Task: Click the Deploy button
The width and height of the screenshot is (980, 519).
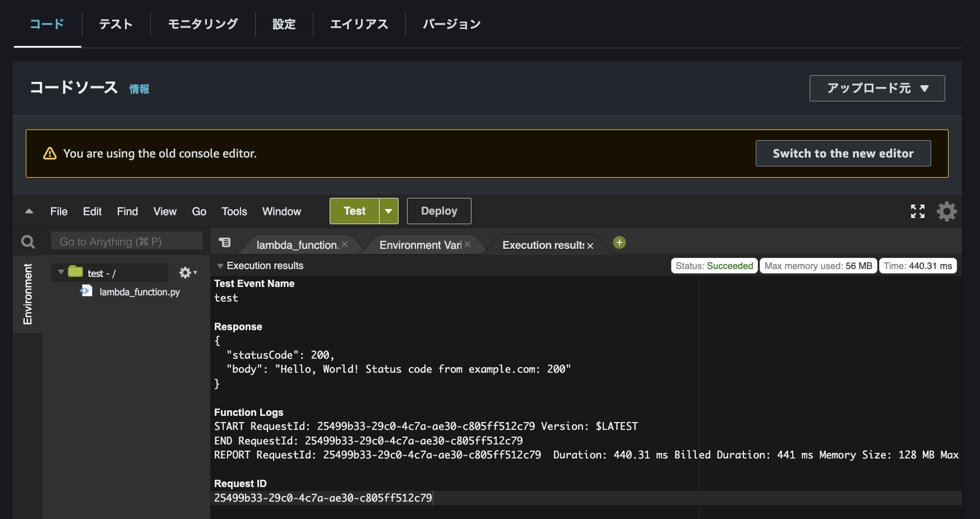Action: pyautogui.click(x=438, y=211)
